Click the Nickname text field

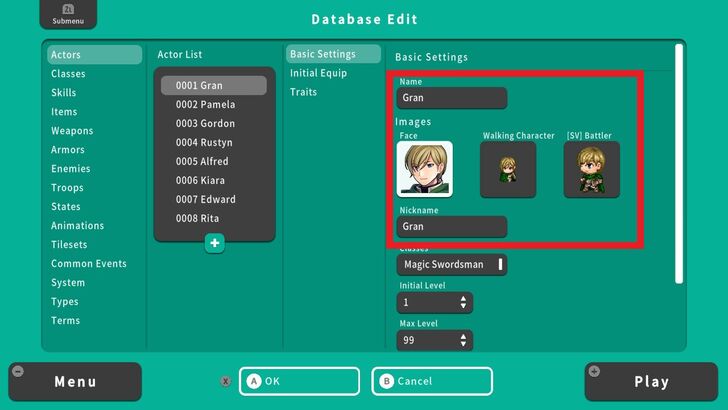452,227
